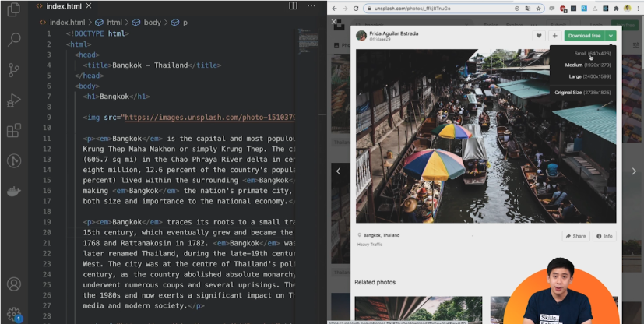Click the Bangkok floating market photo
Screen dimensions: 644x324
click(x=486, y=136)
